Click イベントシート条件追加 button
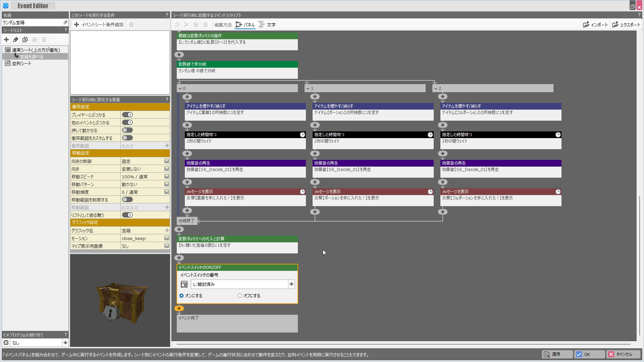The image size is (644, 362). click(x=99, y=24)
